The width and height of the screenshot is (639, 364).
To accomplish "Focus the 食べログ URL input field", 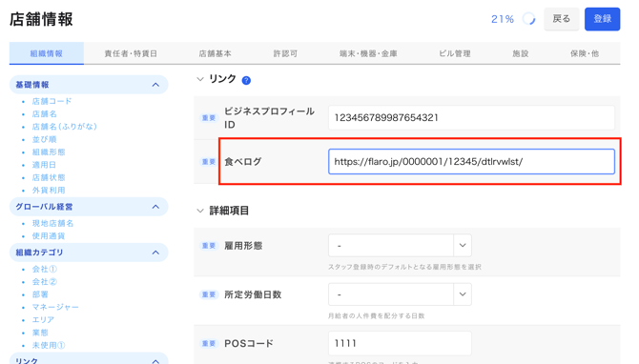I will tap(471, 162).
